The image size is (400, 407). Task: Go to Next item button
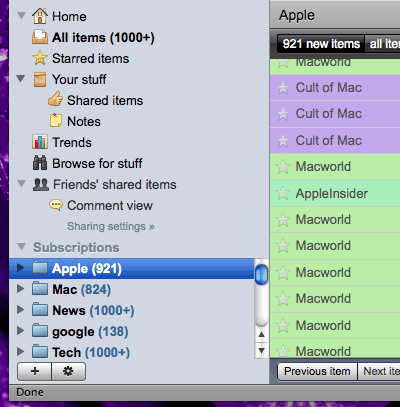pos(379,371)
